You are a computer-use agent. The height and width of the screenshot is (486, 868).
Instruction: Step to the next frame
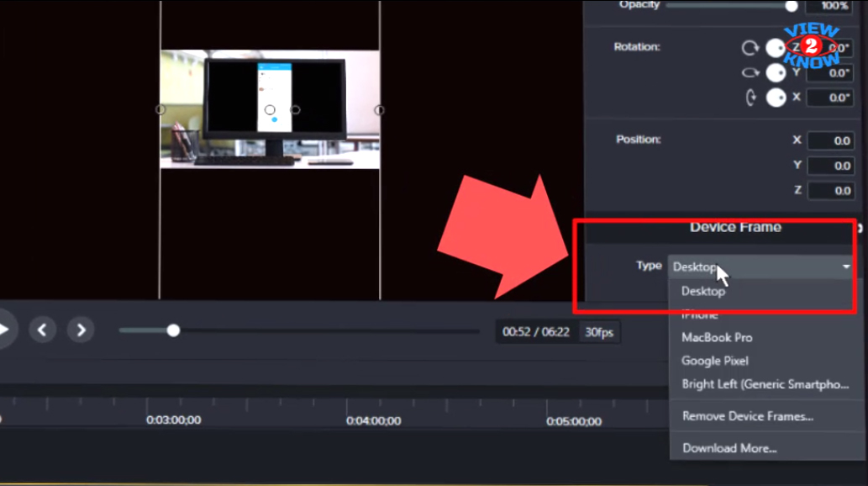(81, 330)
